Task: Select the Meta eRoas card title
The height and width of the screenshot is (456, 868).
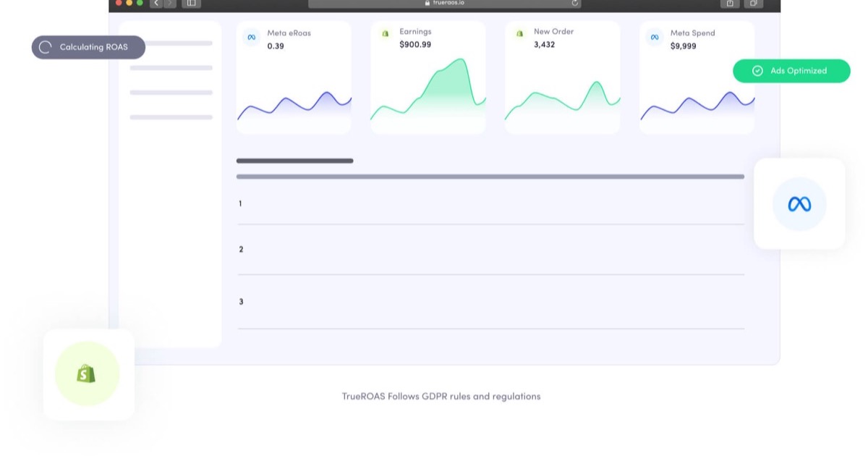Action: pyautogui.click(x=289, y=33)
